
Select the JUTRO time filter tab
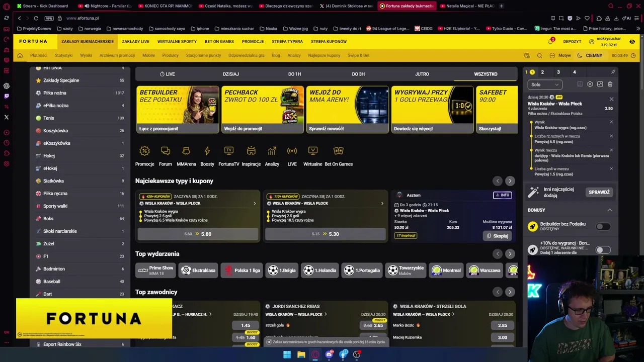[422, 74]
